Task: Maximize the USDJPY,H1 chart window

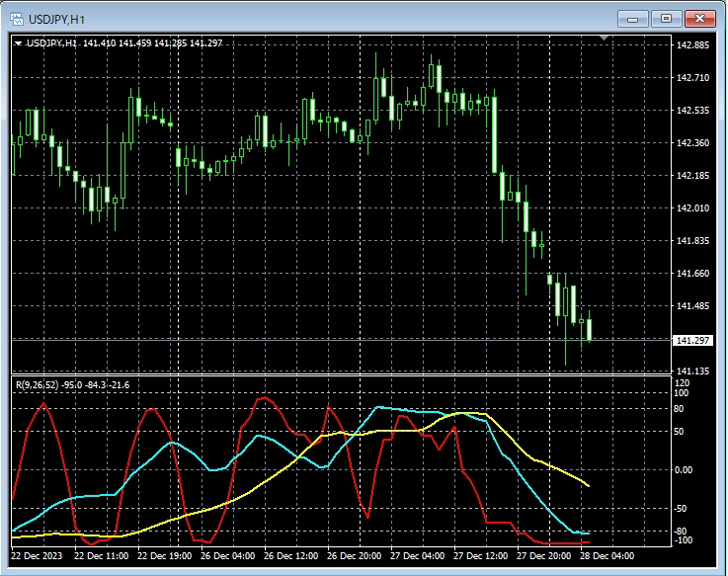Action: 667,19
